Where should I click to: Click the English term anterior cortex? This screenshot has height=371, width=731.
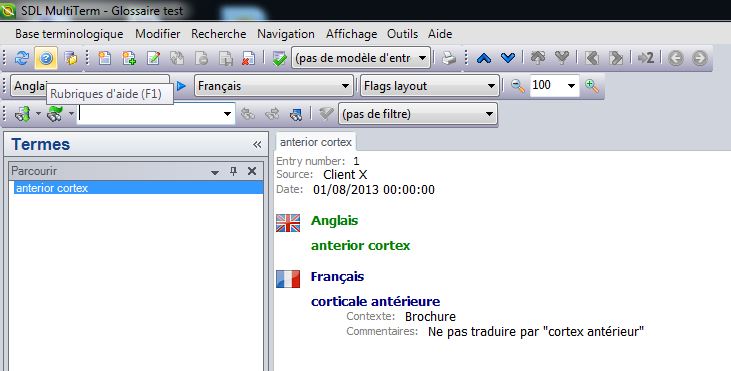pos(360,246)
